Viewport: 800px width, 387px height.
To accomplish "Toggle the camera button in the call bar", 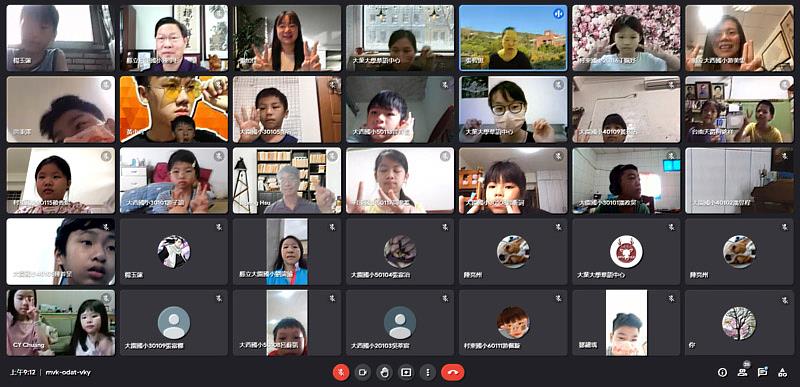I will (x=363, y=372).
